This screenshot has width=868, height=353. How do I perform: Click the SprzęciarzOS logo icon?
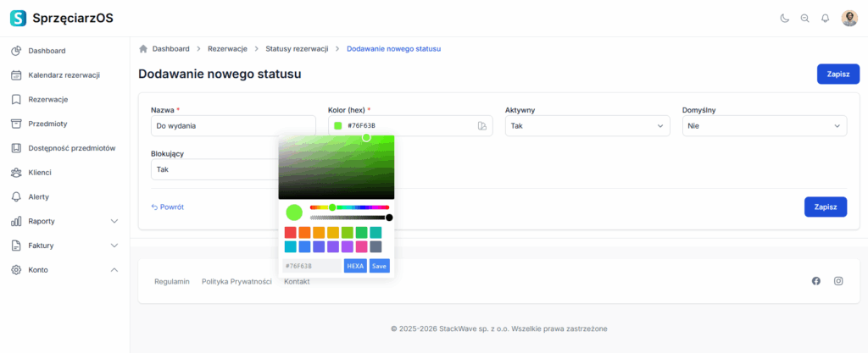click(18, 18)
